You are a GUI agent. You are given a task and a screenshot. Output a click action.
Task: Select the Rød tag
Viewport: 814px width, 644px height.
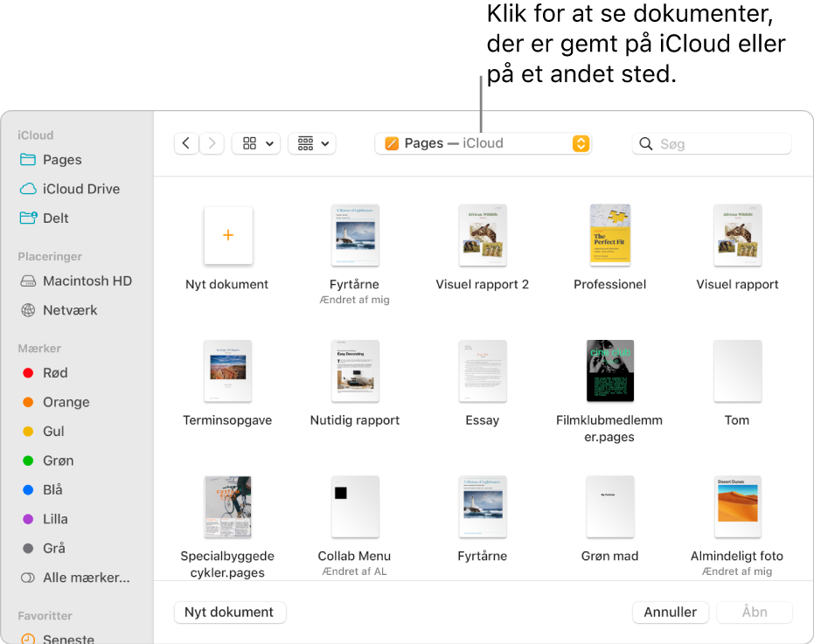click(55, 373)
